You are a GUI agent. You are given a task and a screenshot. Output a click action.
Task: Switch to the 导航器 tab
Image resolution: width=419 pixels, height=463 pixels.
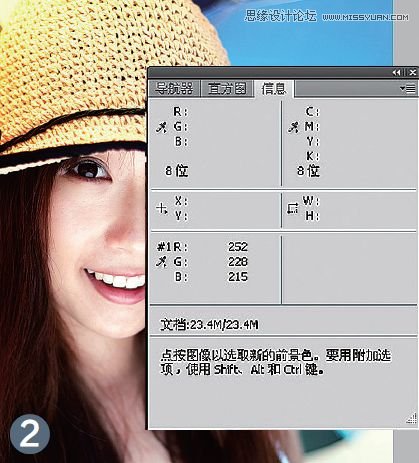[x=174, y=89]
